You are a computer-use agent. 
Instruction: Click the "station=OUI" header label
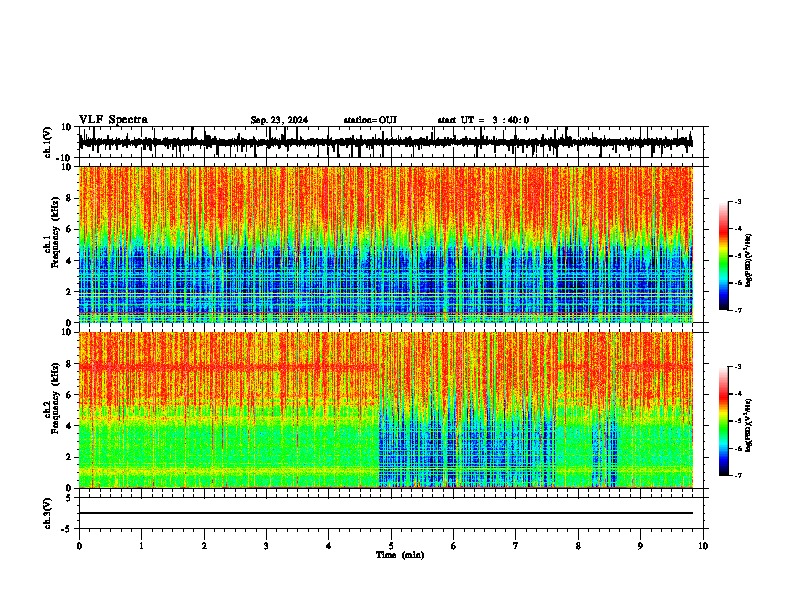tap(370, 120)
